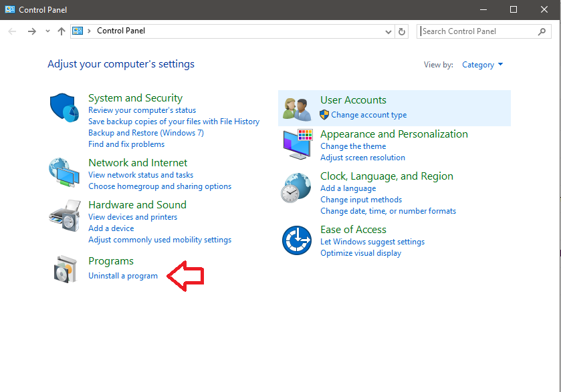Refresh the Control Panel view
Viewport: 561px width, 392px height.
[x=402, y=31]
